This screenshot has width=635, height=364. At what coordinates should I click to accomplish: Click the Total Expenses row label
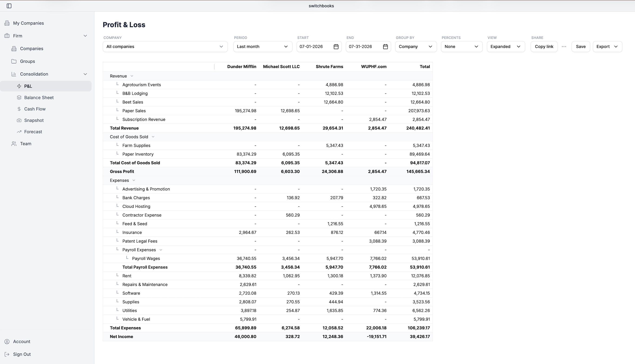click(125, 328)
